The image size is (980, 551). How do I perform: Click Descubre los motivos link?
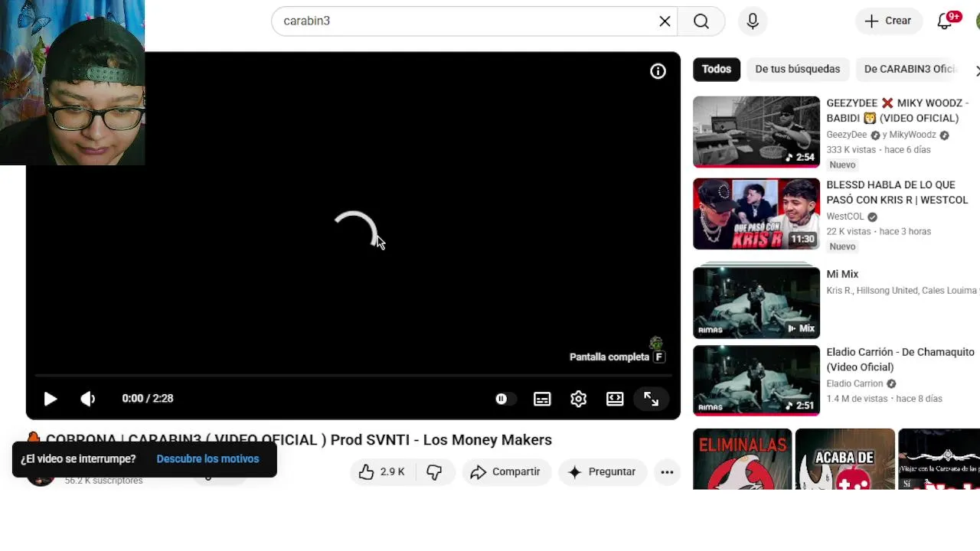tap(207, 459)
